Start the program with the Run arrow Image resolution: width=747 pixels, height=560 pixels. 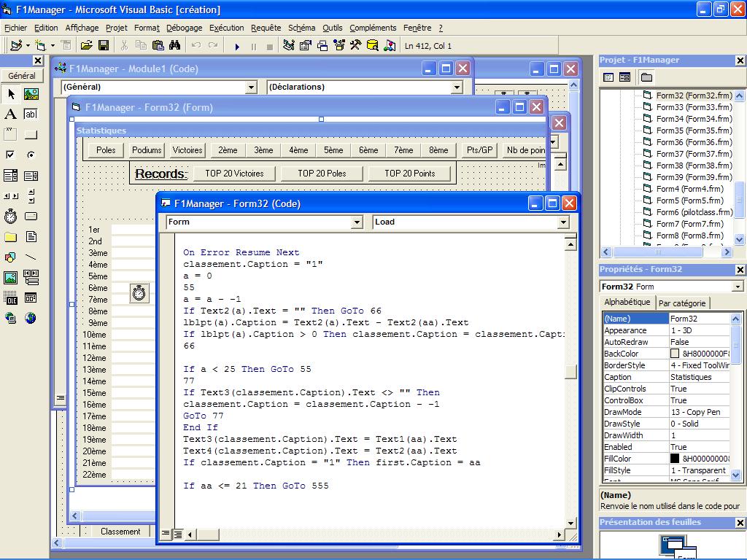click(x=237, y=46)
